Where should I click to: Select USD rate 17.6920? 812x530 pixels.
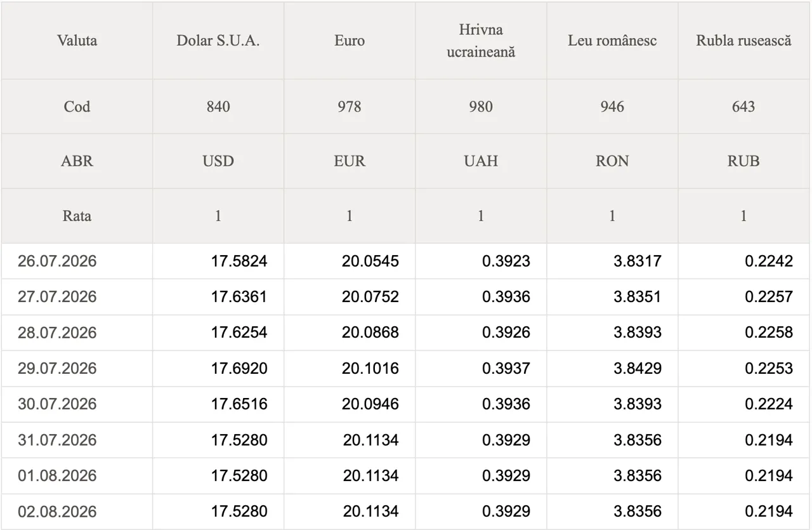(239, 369)
